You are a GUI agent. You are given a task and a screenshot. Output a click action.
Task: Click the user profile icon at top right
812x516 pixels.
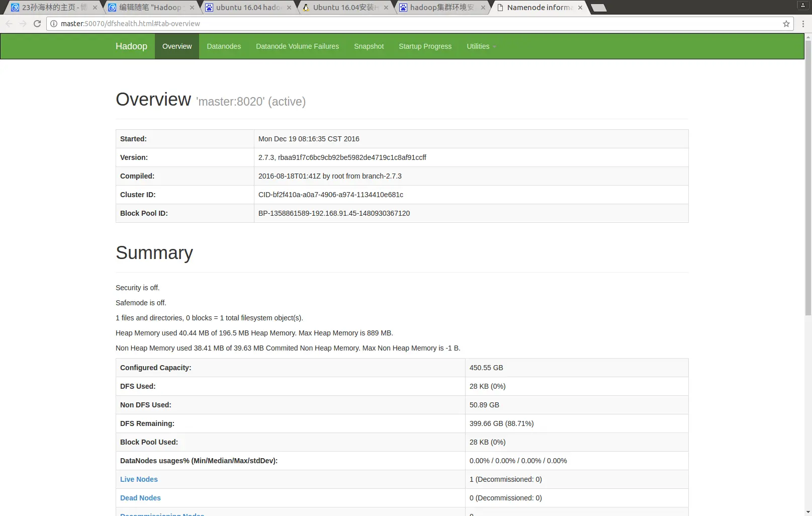pyautogui.click(x=803, y=5)
